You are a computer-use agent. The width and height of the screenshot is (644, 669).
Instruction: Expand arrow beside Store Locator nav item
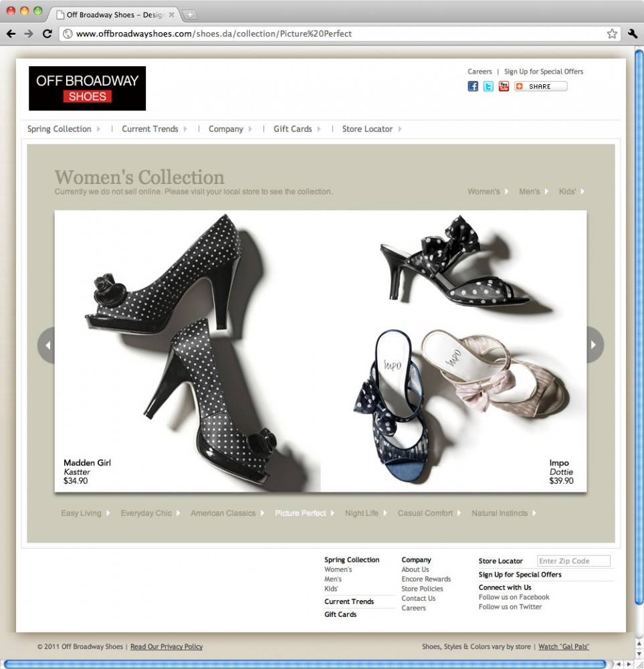[x=400, y=129]
